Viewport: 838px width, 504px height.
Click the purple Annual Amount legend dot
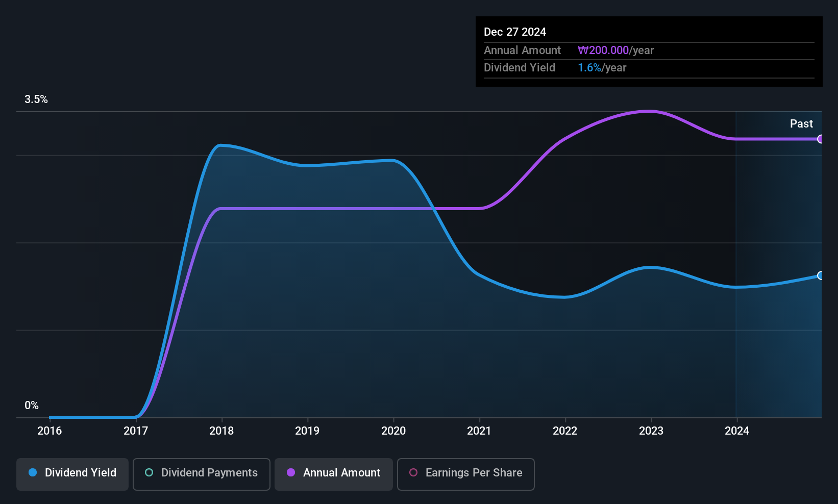(291, 472)
